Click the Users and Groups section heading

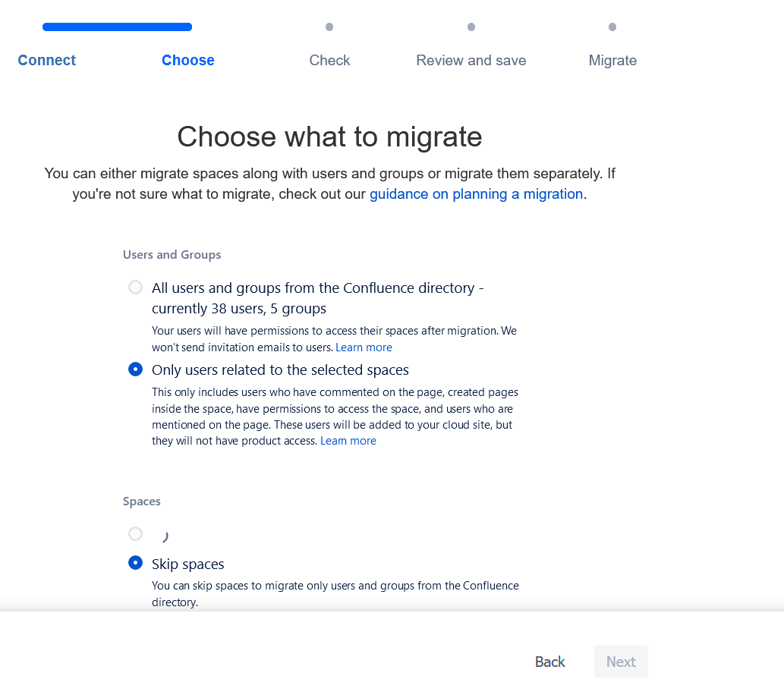click(172, 254)
